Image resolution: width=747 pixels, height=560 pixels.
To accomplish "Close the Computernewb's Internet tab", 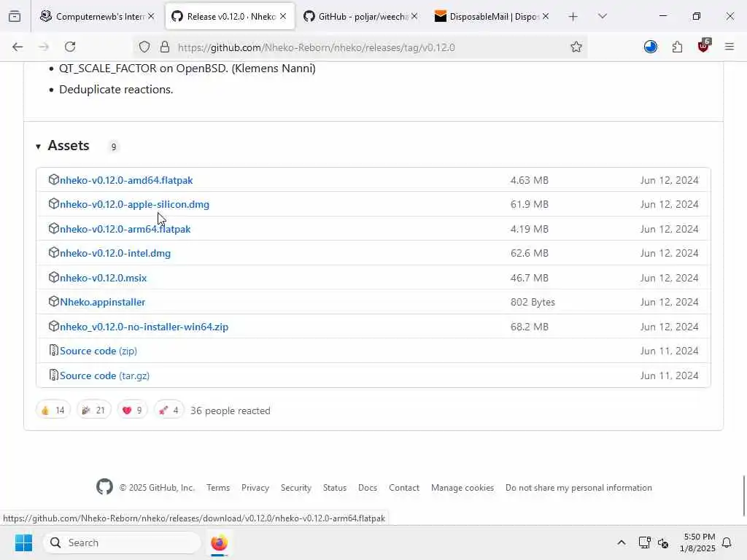I will pos(151,17).
